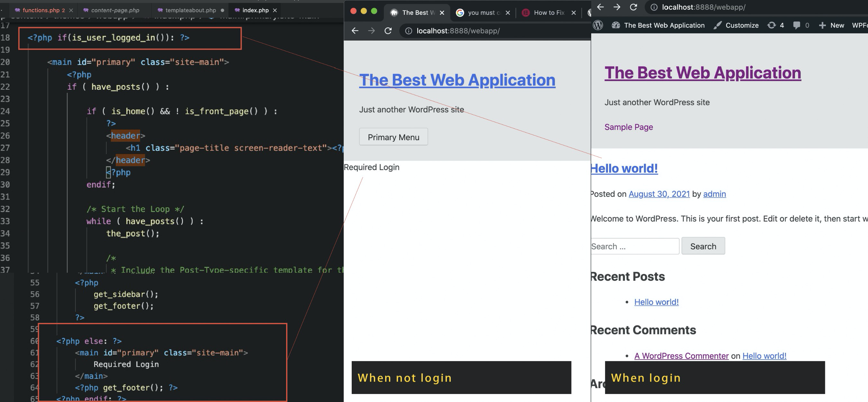Click the site info icon beside localhost URL

coord(408,31)
